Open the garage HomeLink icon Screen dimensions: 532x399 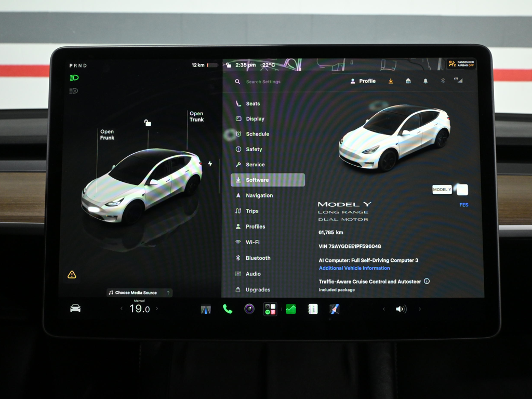408,81
